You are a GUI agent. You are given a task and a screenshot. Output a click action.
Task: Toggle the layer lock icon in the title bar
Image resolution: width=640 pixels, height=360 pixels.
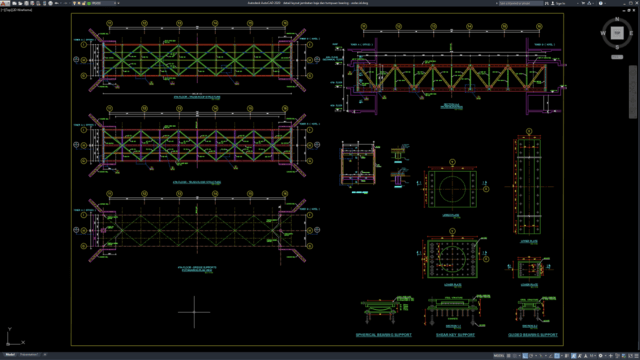pyautogui.click(x=84, y=3)
